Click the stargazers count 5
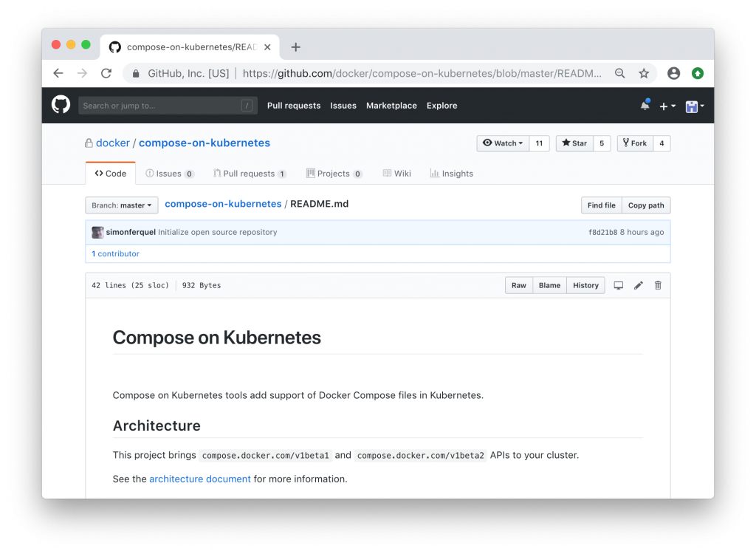 click(x=602, y=143)
